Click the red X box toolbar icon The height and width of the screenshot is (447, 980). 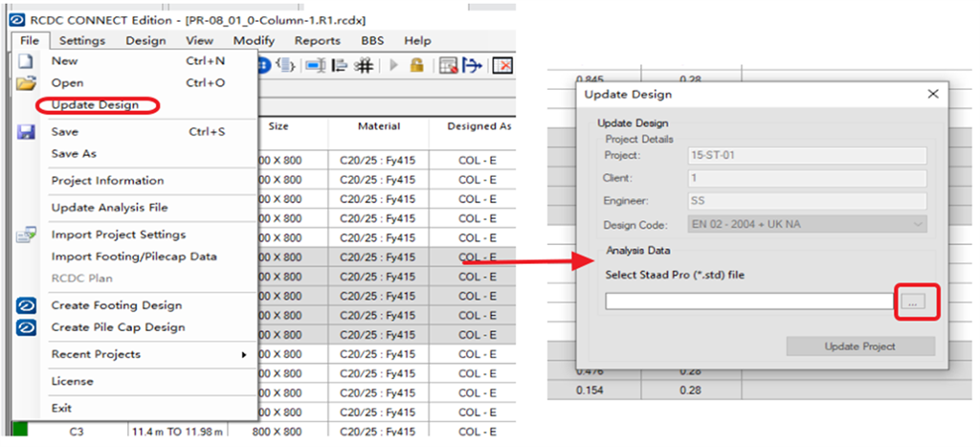click(502, 65)
